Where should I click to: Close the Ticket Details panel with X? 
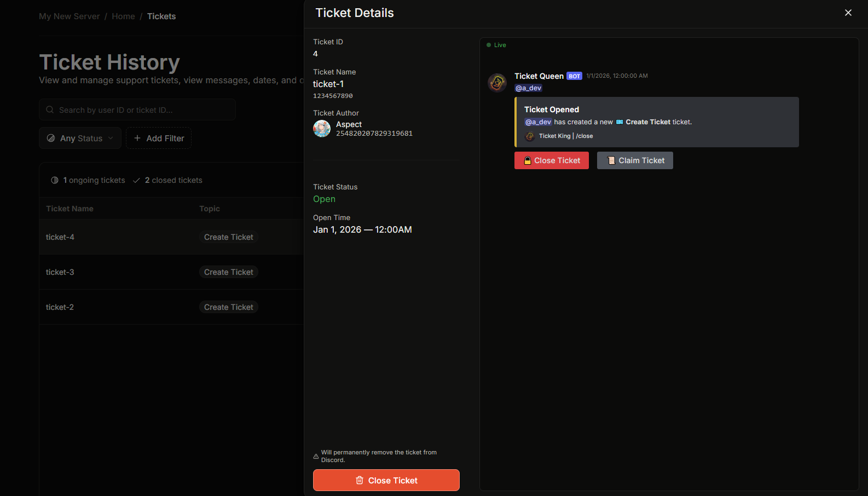(x=848, y=13)
